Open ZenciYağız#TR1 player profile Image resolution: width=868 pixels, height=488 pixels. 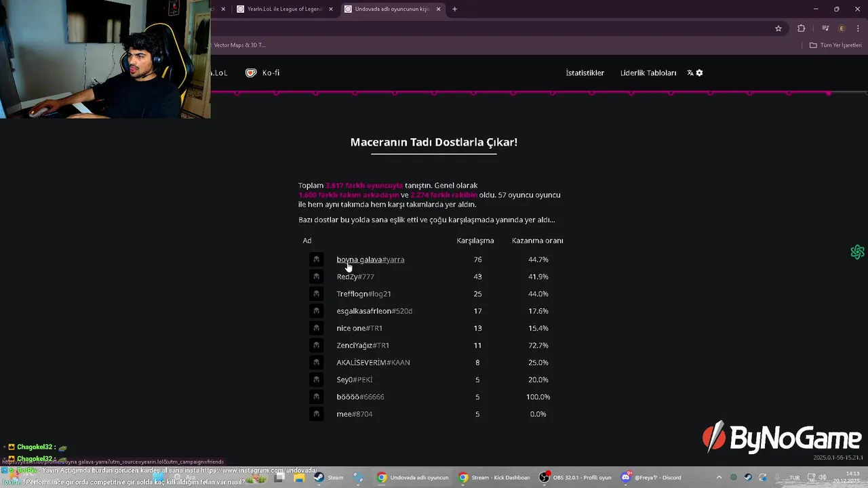click(x=363, y=345)
